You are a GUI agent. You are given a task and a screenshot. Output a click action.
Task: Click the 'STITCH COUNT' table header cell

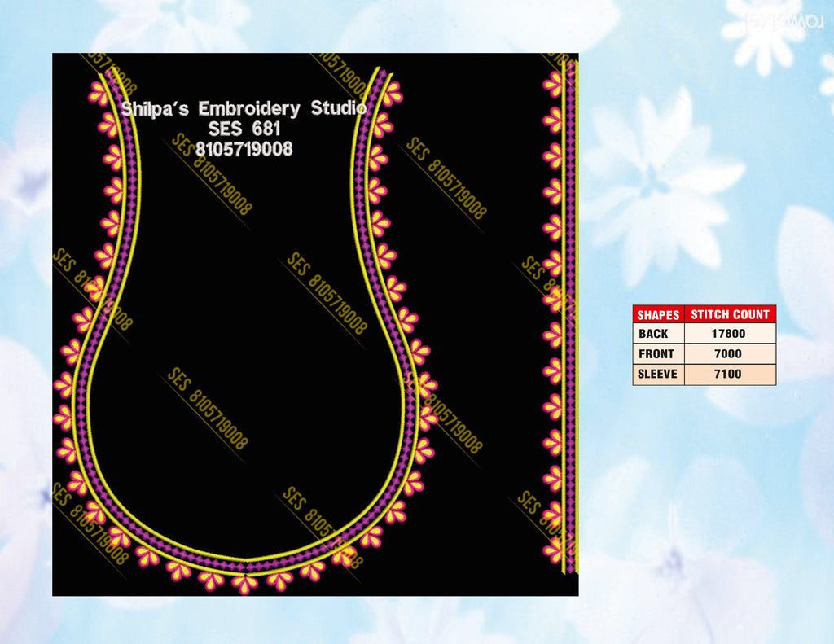point(731,314)
